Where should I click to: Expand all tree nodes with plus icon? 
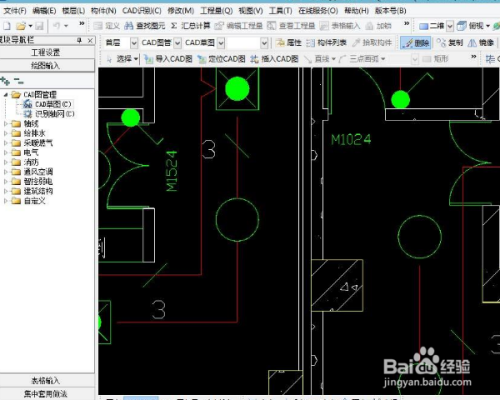pos(5,81)
